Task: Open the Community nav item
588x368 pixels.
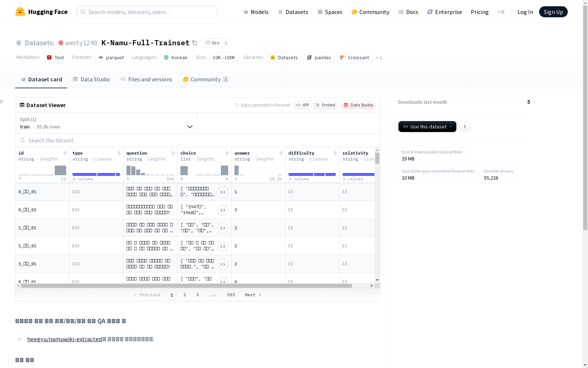Action: (370, 12)
